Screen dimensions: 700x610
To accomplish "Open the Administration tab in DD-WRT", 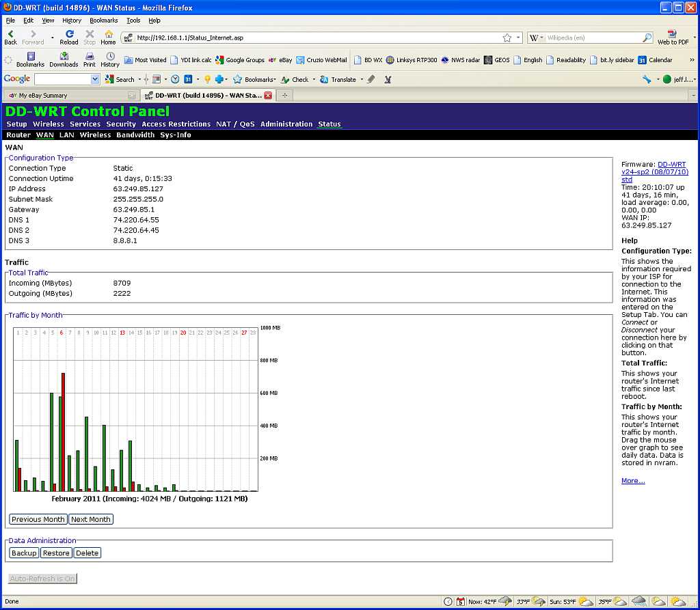I will pos(286,124).
